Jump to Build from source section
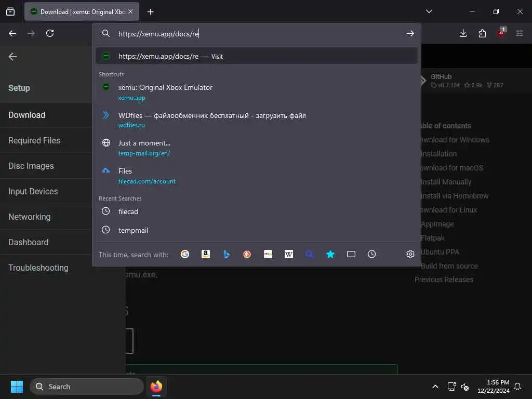 449,266
